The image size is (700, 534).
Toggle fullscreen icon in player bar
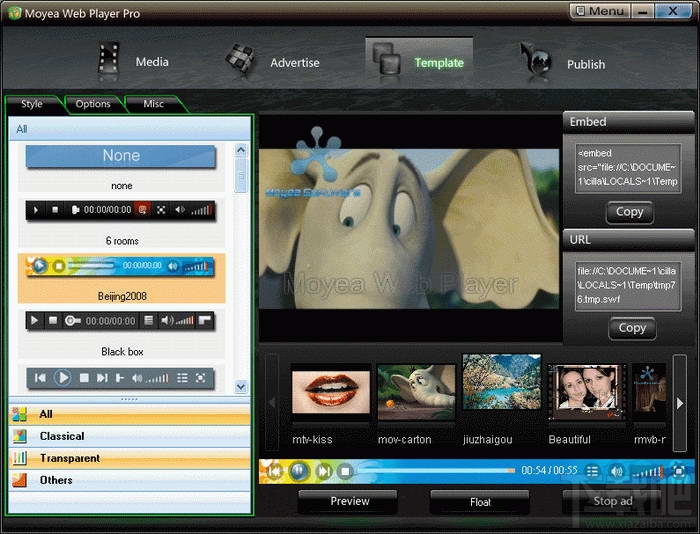coord(679,471)
